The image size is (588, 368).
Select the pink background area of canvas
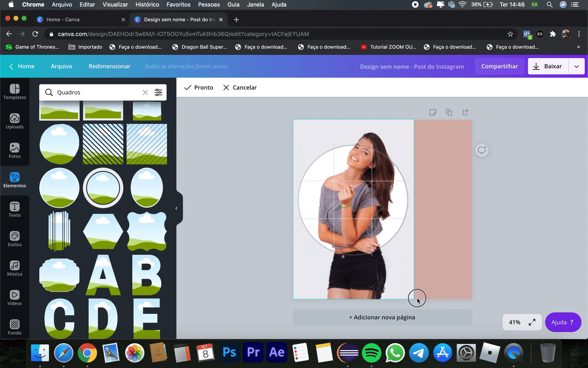[x=443, y=209]
